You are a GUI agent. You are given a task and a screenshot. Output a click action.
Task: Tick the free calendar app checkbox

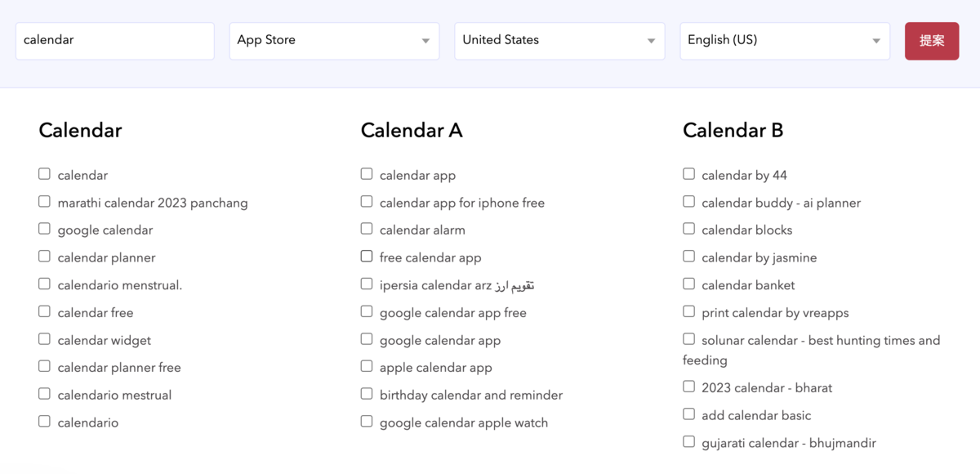coord(367,257)
